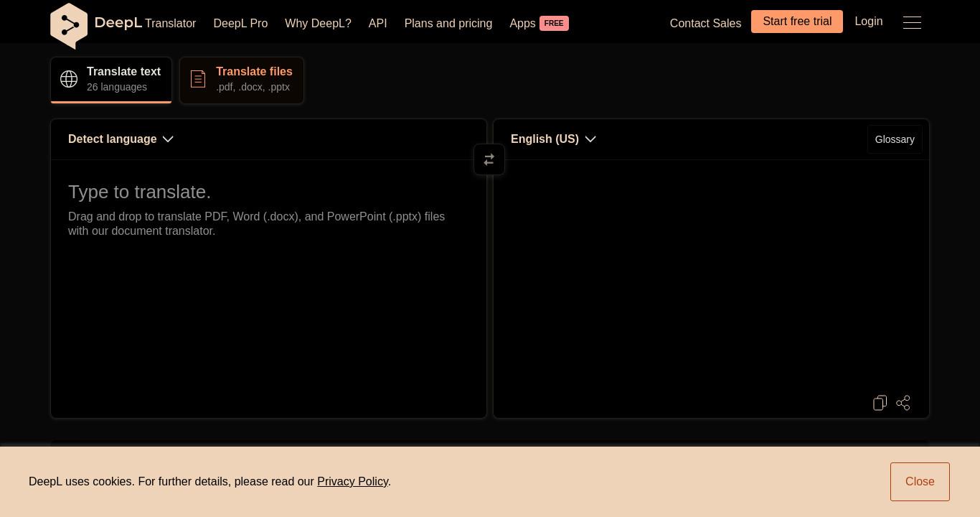The height and width of the screenshot is (517, 980).
Task: Start the free trial
Action: click(797, 22)
